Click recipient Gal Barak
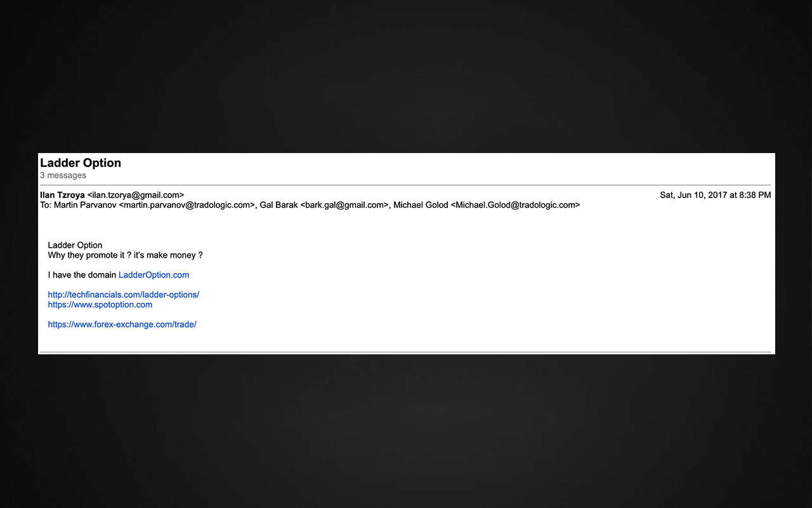The image size is (812, 508). pyautogui.click(x=278, y=205)
